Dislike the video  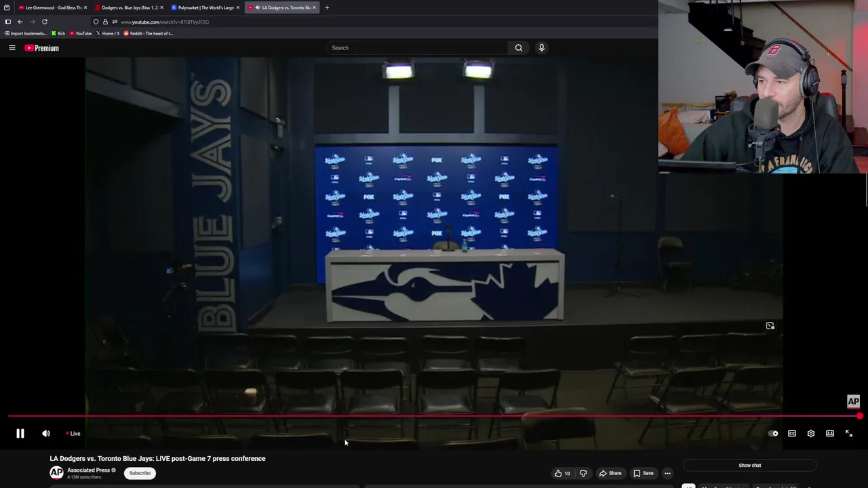point(583,473)
